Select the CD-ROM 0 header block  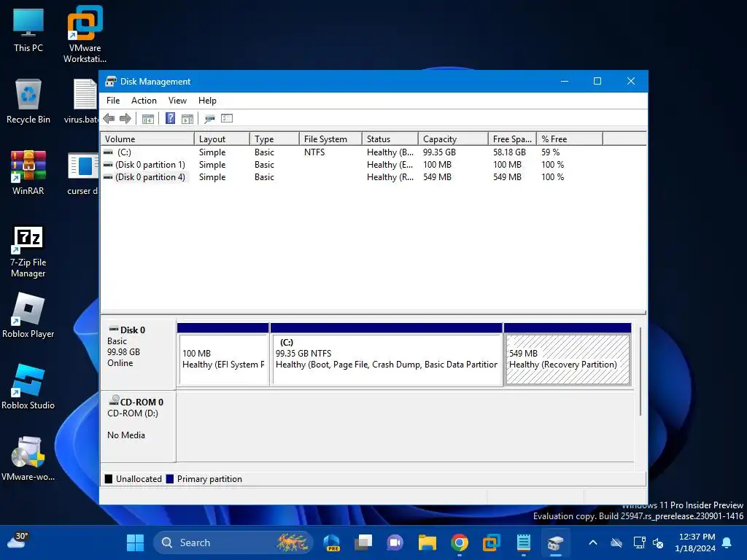click(138, 427)
